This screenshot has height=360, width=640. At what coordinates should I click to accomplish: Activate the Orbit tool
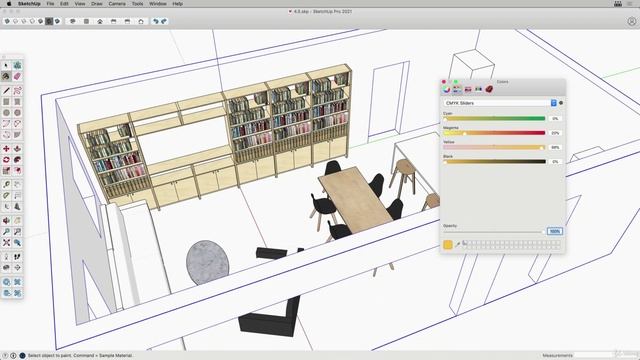[x=6, y=221]
